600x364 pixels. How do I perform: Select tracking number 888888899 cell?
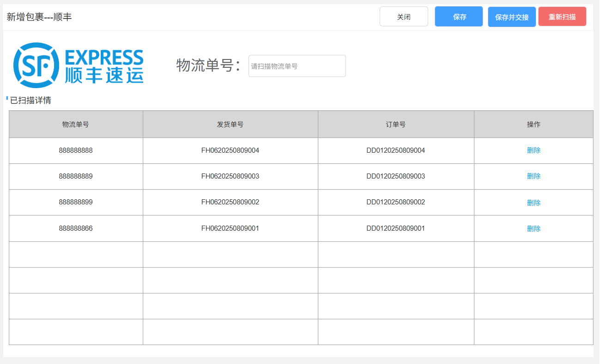click(x=76, y=202)
